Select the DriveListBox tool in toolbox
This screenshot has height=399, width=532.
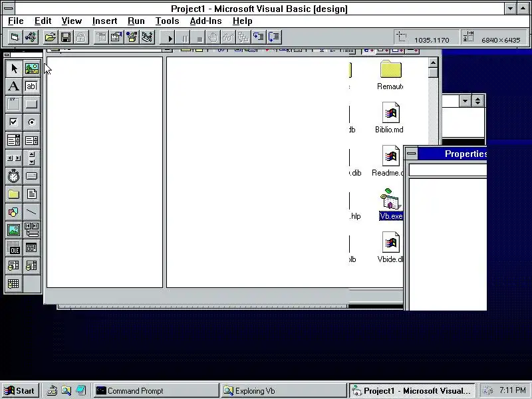coord(32,176)
